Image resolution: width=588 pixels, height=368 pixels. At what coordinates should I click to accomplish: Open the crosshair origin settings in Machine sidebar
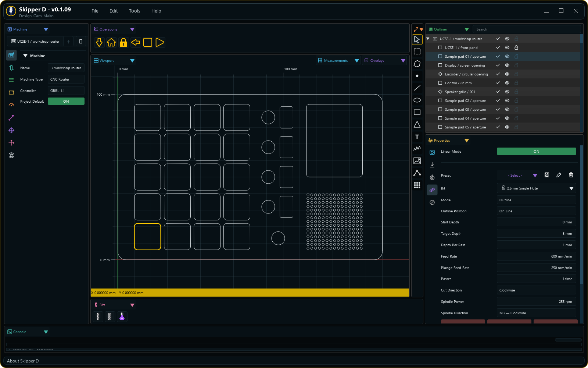(x=11, y=130)
